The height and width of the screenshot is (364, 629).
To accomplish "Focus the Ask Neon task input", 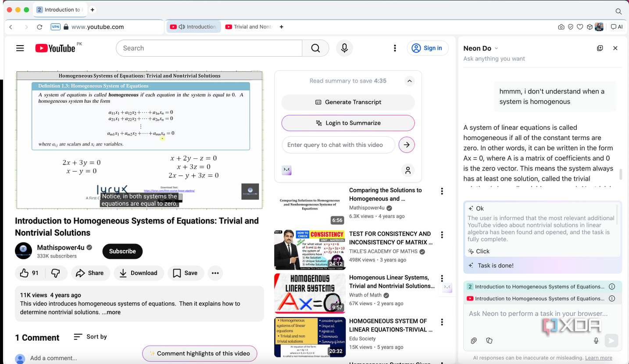I will coord(543,314).
